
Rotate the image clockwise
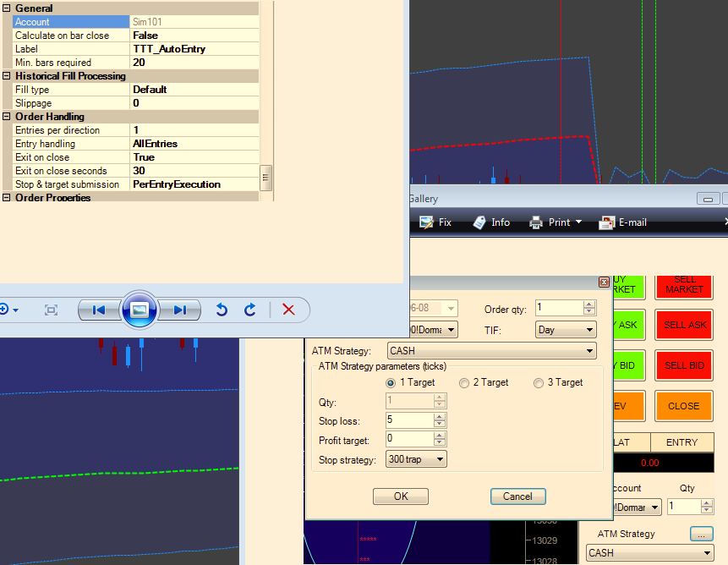click(250, 310)
